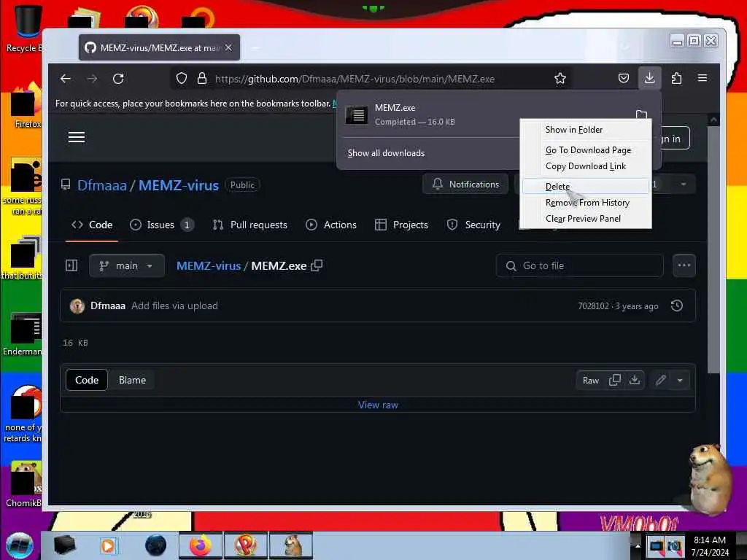The height and width of the screenshot is (560, 747).
Task: Switch file view to Blame
Action: pos(132,380)
